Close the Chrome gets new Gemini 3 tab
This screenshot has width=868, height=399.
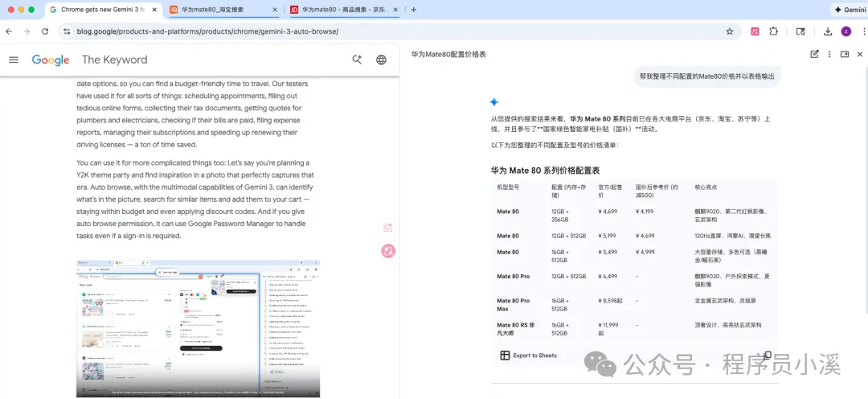point(154,10)
